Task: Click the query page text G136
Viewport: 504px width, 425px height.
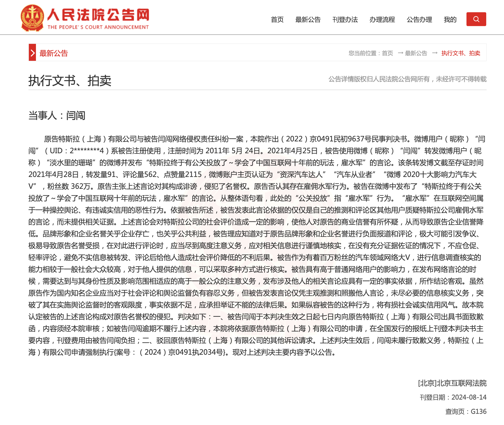Action: (479, 412)
